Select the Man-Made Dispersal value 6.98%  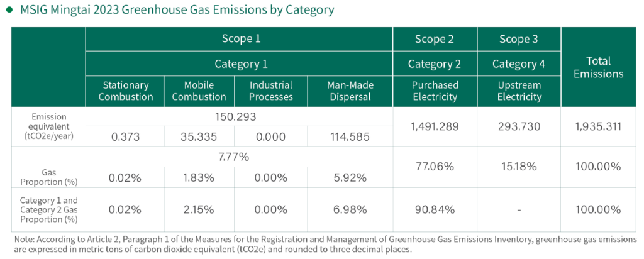[x=350, y=210]
